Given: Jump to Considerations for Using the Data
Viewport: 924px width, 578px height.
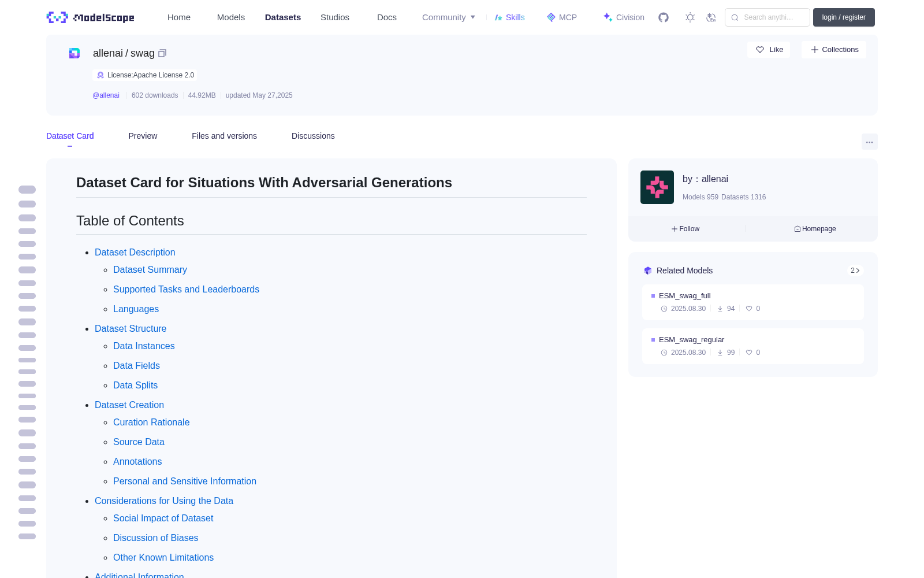Looking at the screenshot, I should point(164,501).
